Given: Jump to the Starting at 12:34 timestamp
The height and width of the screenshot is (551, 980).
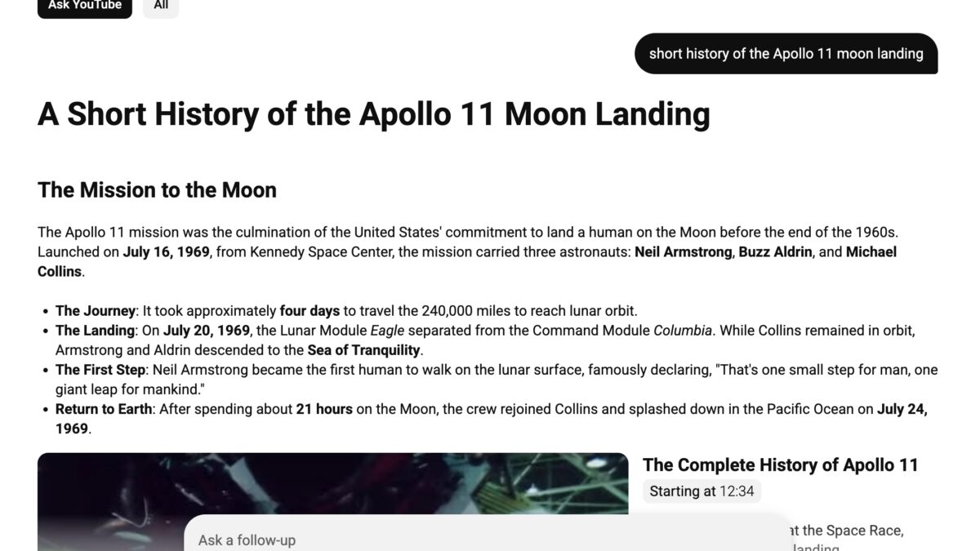Looking at the screenshot, I should 702,491.
